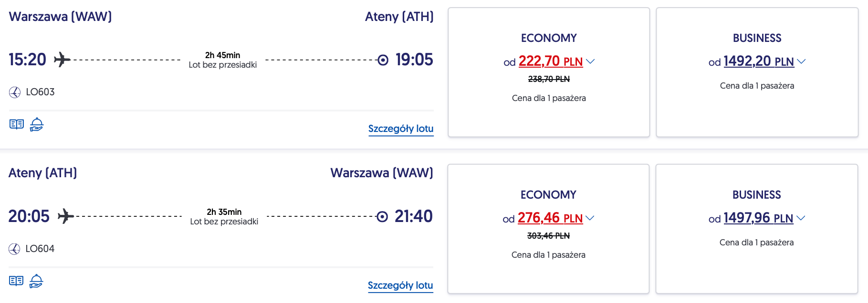Open Szczegóły lotu for Warszawa–Ateny flight
The height and width of the screenshot is (303, 868).
[x=401, y=129]
